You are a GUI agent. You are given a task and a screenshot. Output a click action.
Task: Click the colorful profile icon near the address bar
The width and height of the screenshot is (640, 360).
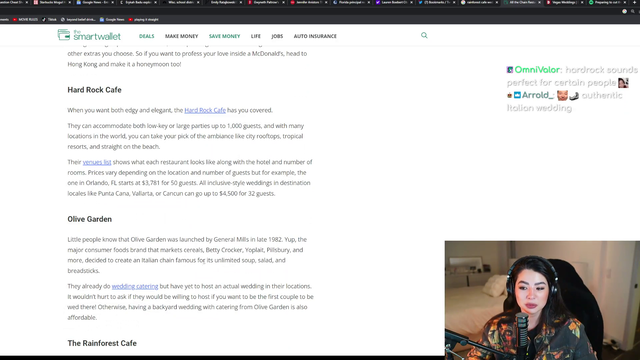tap(624, 11)
